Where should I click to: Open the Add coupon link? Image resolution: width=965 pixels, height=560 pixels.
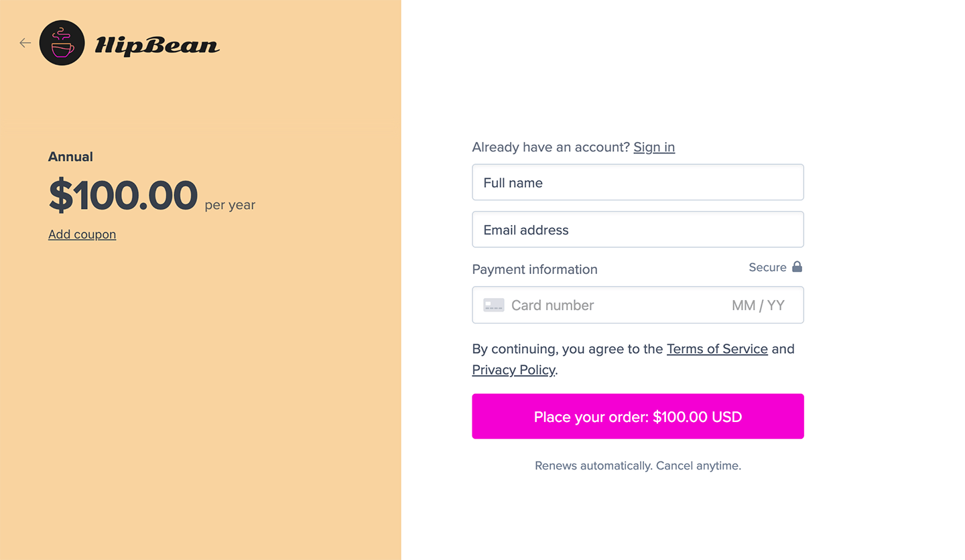82,234
